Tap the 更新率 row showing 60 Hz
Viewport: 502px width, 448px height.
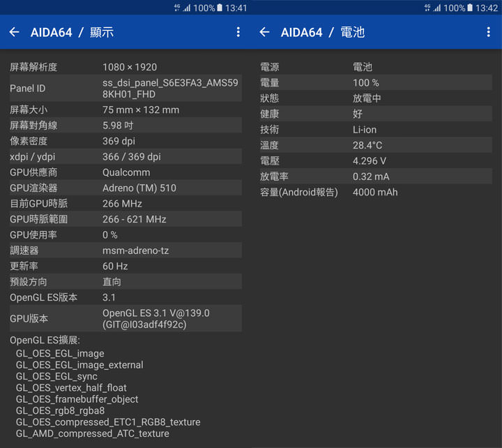point(125,266)
